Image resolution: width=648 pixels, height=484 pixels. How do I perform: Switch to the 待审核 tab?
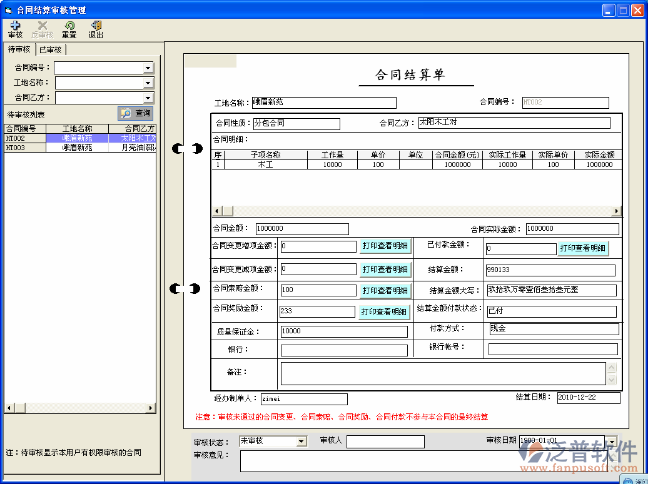[19, 49]
